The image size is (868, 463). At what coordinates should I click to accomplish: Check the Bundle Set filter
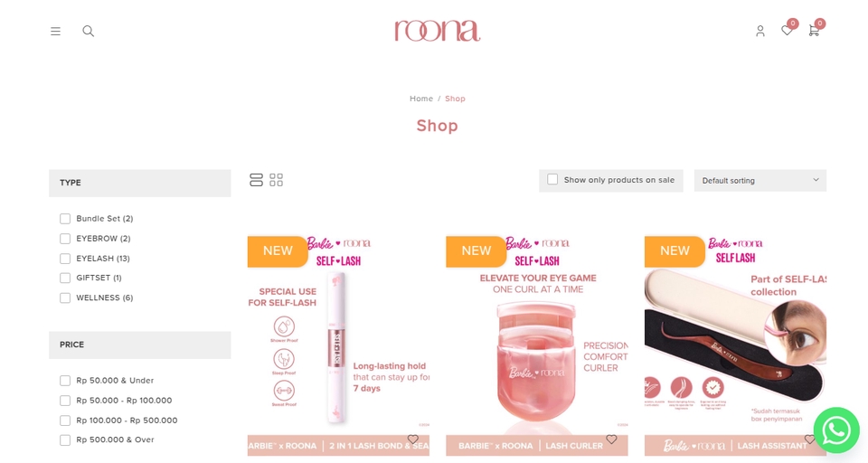pyautogui.click(x=65, y=219)
